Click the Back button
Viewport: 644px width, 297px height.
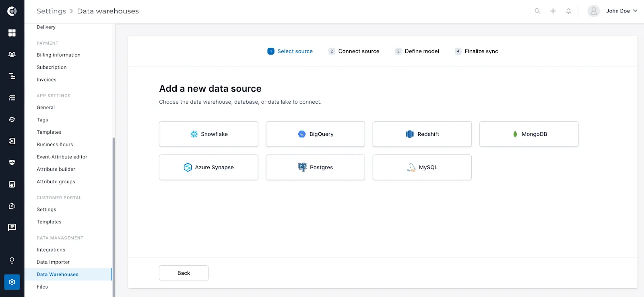click(184, 273)
